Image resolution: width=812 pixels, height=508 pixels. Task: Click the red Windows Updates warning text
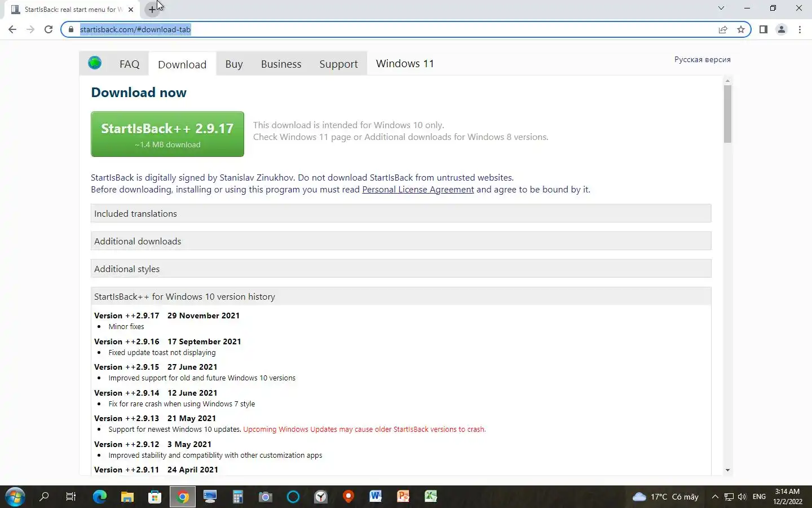[x=364, y=430]
